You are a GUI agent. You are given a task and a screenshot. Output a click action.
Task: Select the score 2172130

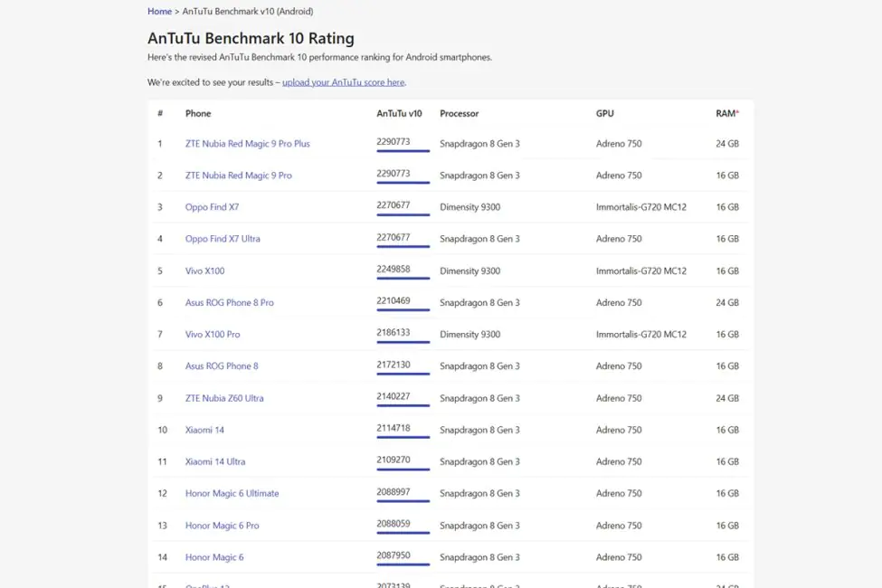[394, 365]
